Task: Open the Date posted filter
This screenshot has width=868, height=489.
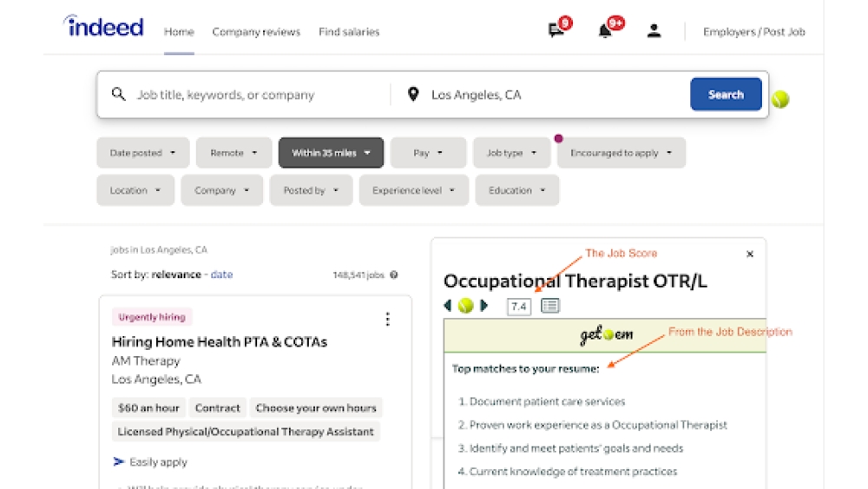Action: [143, 153]
